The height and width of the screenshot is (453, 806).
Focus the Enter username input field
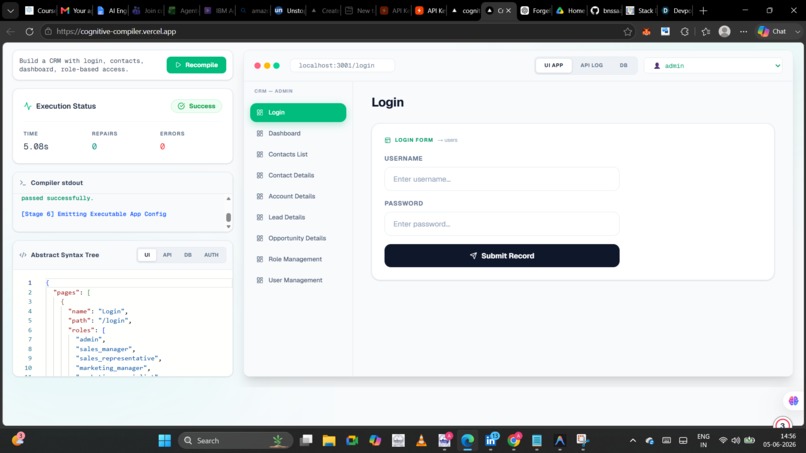click(x=502, y=179)
